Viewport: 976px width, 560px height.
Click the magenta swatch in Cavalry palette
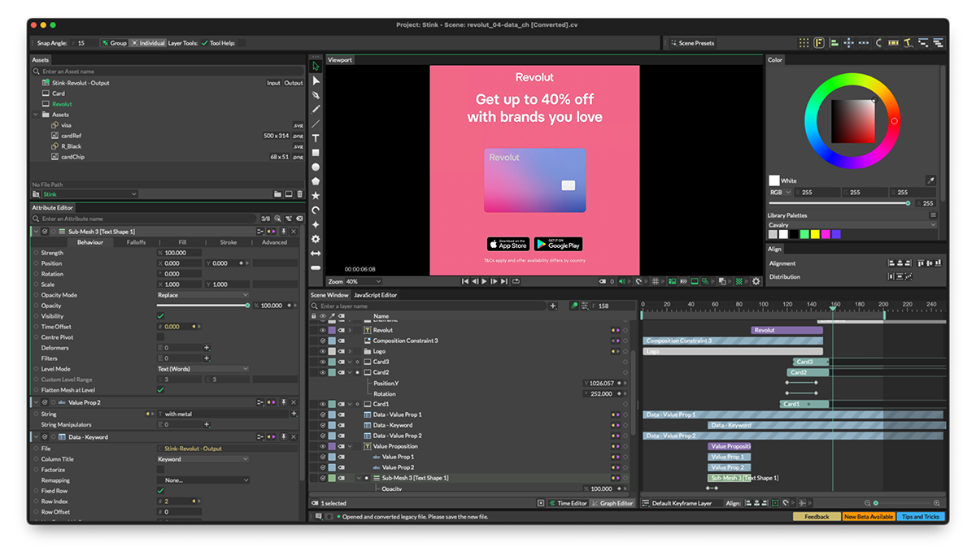coord(826,234)
